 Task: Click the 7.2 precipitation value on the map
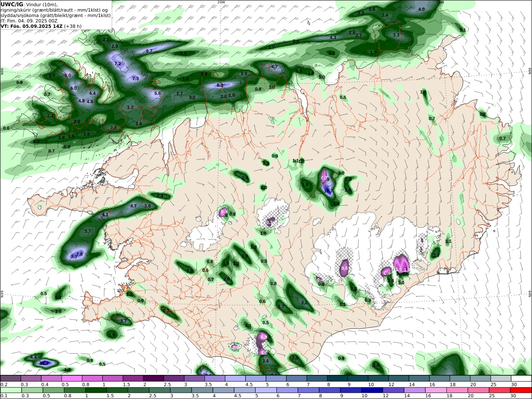click(x=118, y=64)
